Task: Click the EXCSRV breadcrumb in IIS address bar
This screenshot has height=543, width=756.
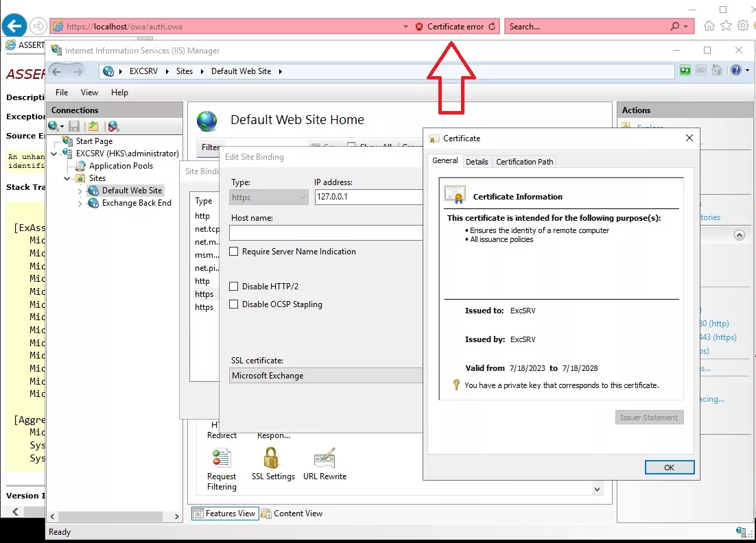Action: [x=143, y=71]
